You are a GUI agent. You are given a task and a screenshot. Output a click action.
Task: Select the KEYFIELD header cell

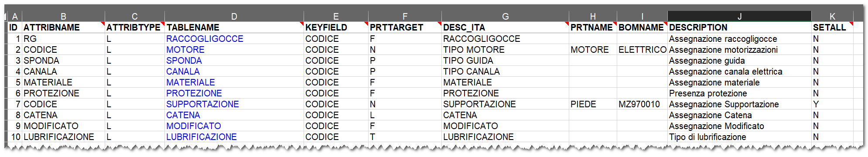pyautogui.click(x=336, y=27)
